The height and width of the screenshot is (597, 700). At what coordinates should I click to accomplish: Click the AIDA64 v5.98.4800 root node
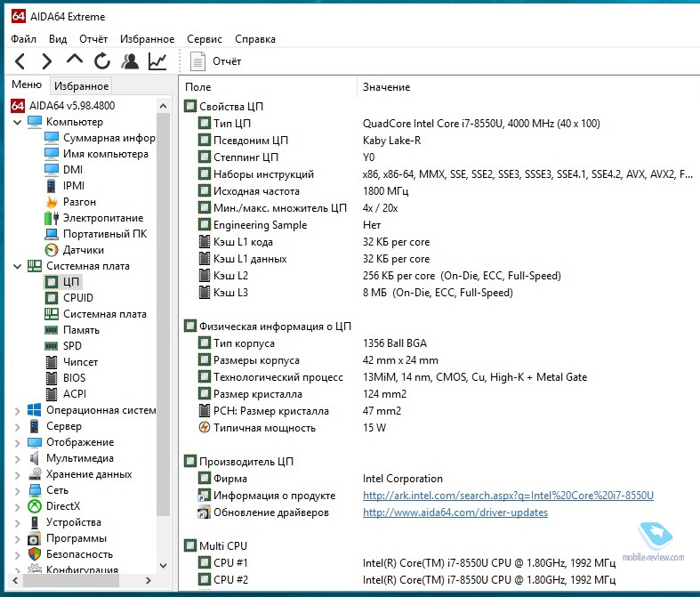(x=63, y=105)
